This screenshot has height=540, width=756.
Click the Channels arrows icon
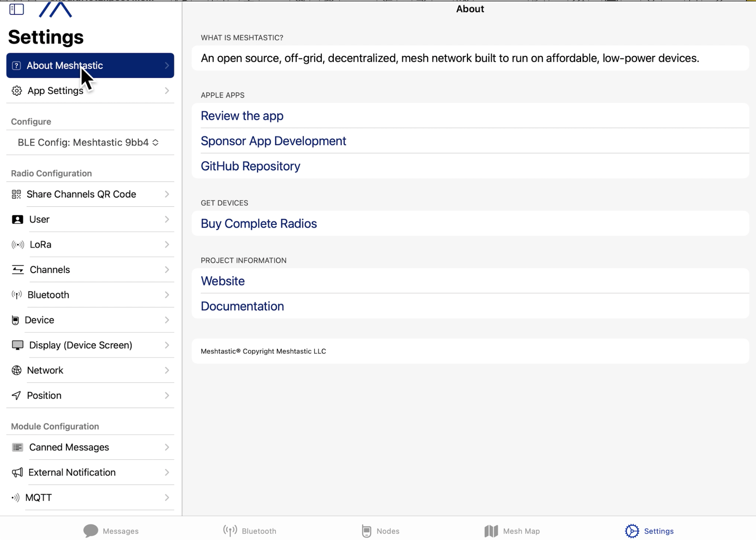coord(18,270)
